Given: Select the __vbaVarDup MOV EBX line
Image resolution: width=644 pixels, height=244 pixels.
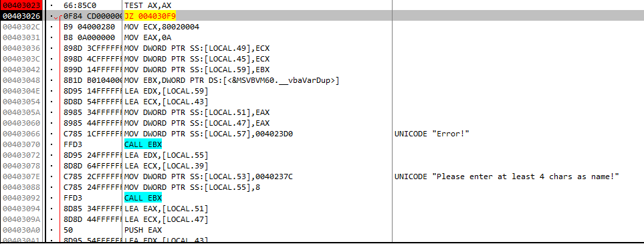Looking at the screenshot, I should [231, 80].
